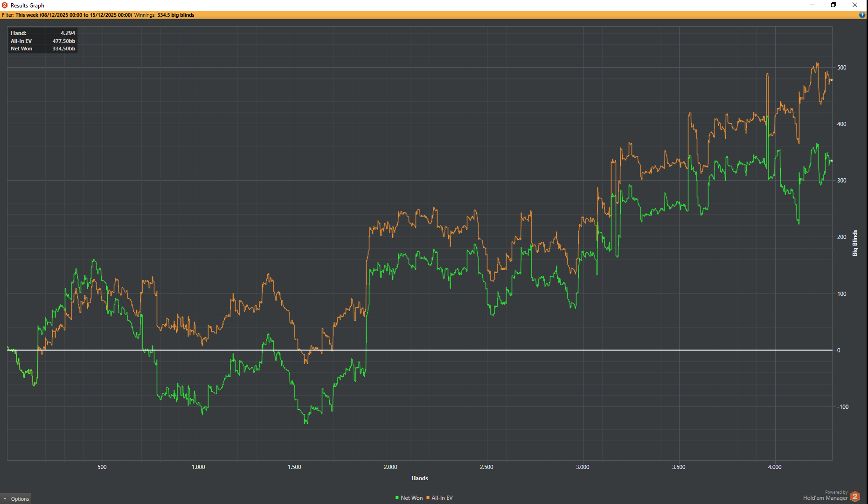Click the 'This week' filter date range text

74,15
